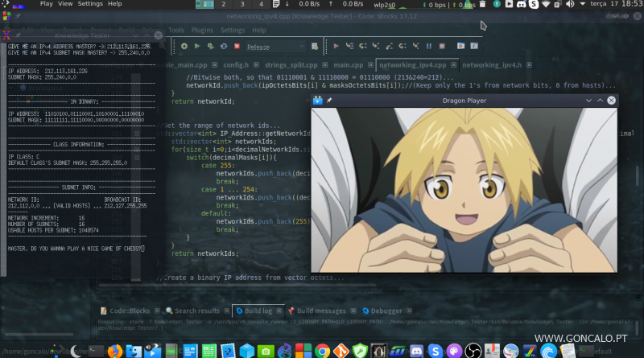Toggle pin on Dragon Player window
The height and width of the screenshot is (358, 644).
pyautogui.click(x=329, y=101)
